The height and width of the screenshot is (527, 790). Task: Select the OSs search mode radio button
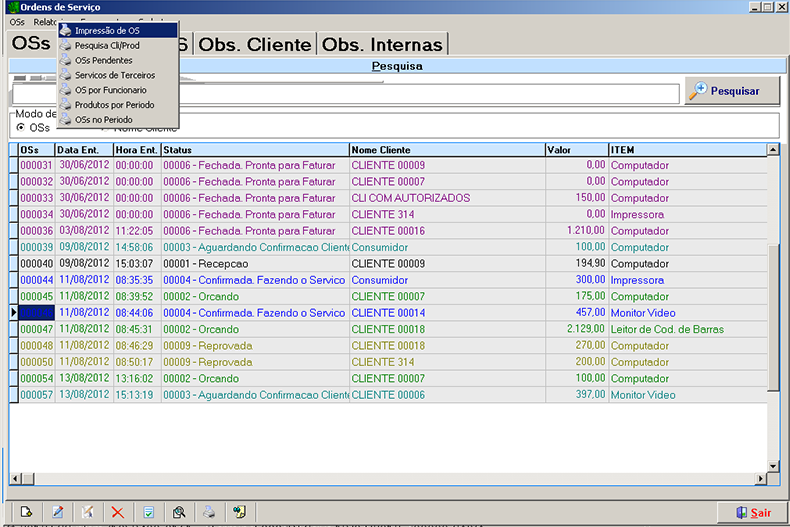(21, 128)
